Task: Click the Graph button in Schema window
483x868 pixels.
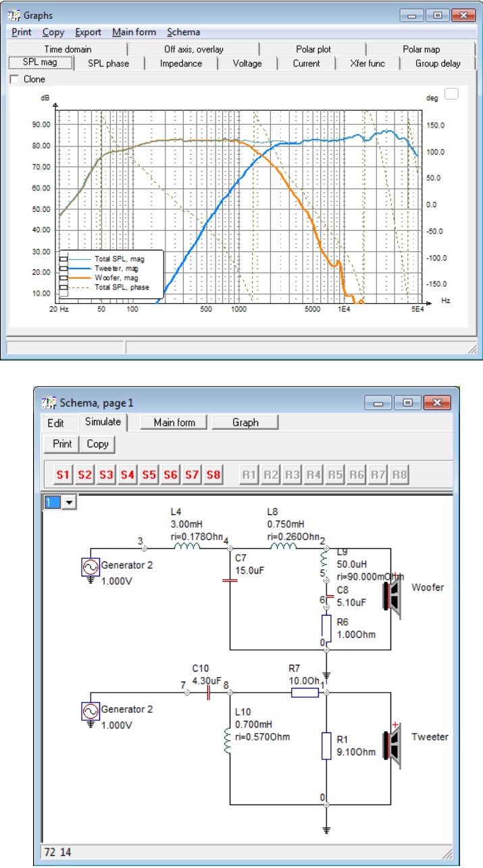Action: 245,423
